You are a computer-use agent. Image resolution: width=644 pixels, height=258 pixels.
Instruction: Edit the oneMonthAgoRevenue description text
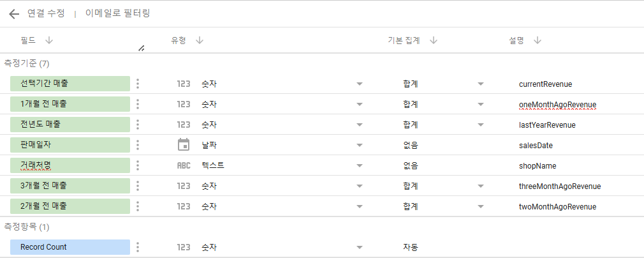point(557,105)
